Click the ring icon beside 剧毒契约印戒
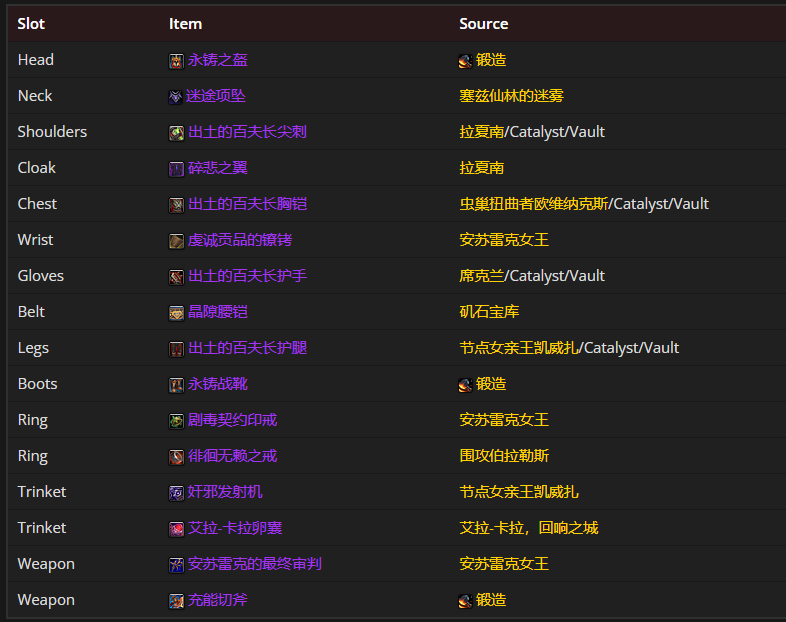This screenshot has width=786, height=622. coord(176,421)
